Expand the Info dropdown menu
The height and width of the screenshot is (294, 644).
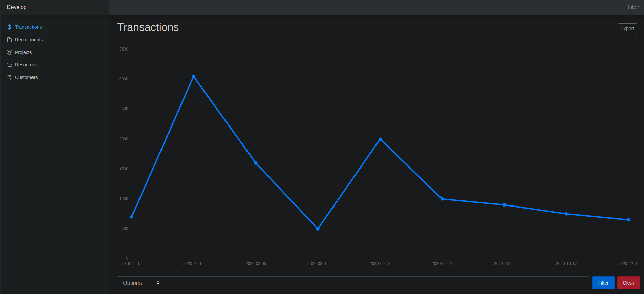634,7
